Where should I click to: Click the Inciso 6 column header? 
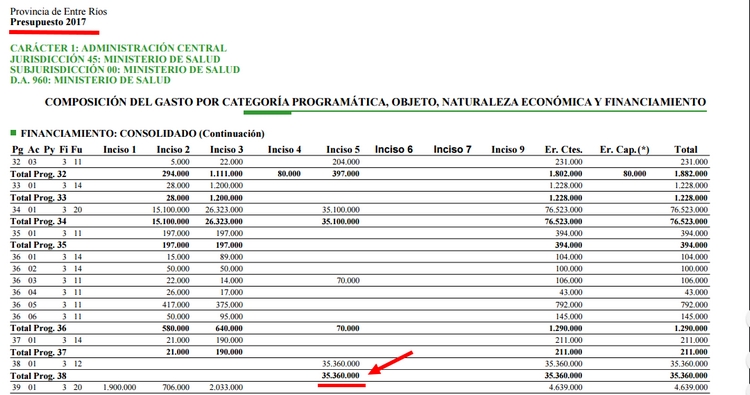(x=394, y=150)
